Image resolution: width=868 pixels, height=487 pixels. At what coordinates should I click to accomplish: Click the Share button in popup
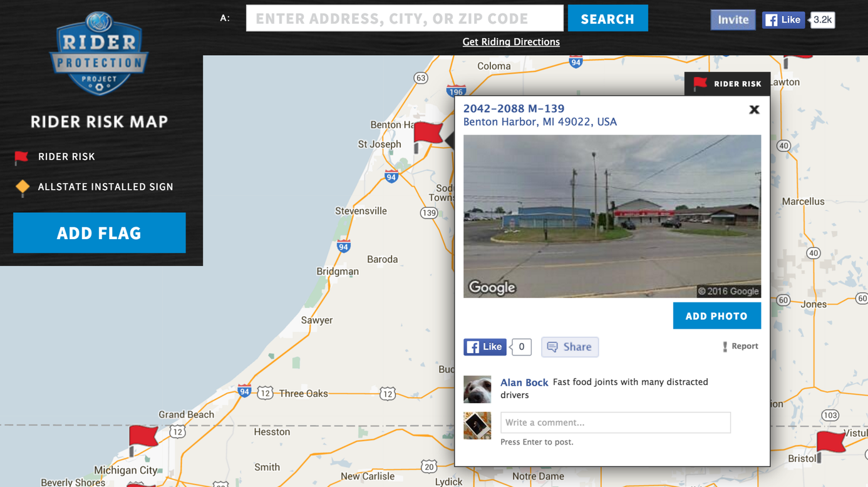(570, 347)
